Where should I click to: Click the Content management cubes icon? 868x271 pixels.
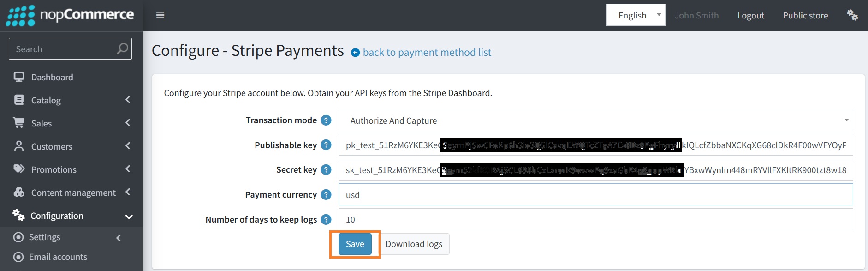click(19, 192)
